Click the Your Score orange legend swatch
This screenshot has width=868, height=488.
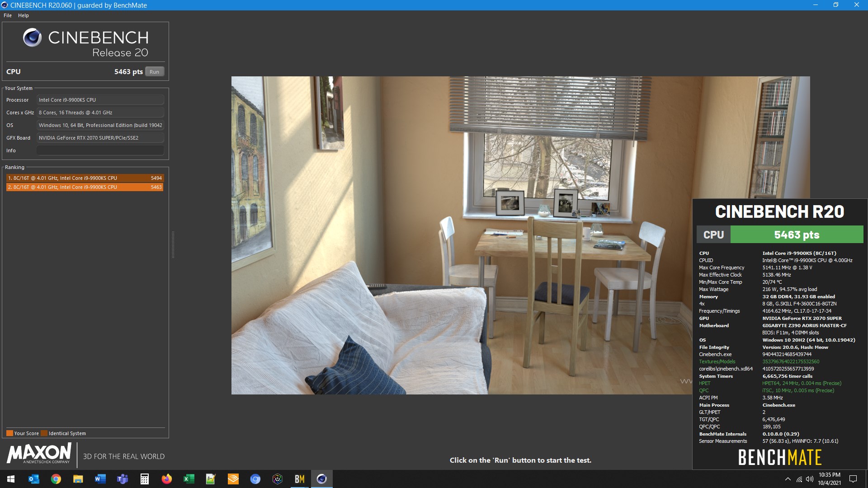click(9, 433)
